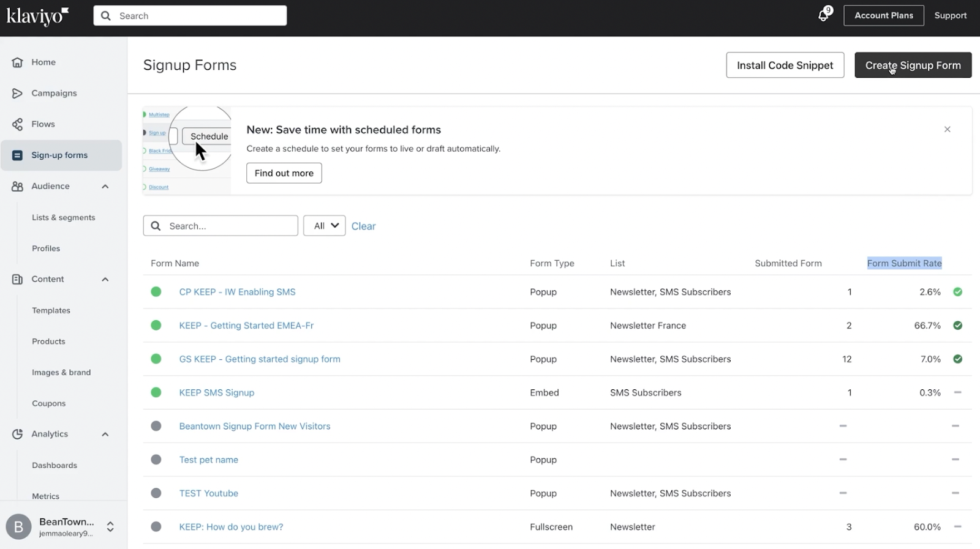This screenshot has width=980, height=549.
Task: Open Profiles under Audience
Action: coord(46,248)
